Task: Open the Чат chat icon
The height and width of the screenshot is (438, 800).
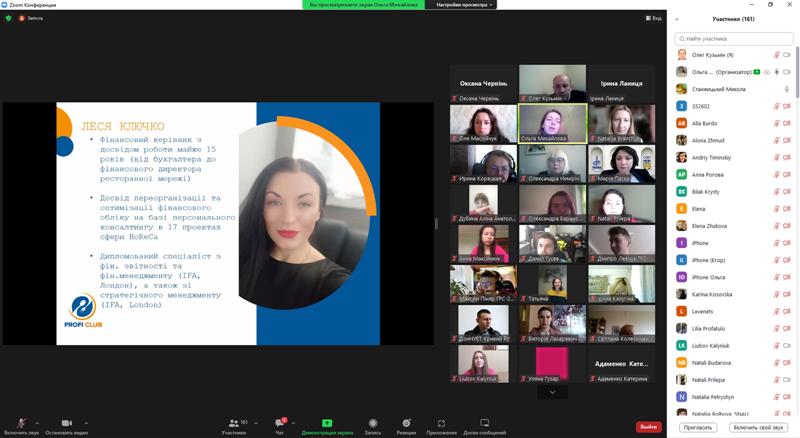Action: (x=280, y=423)
